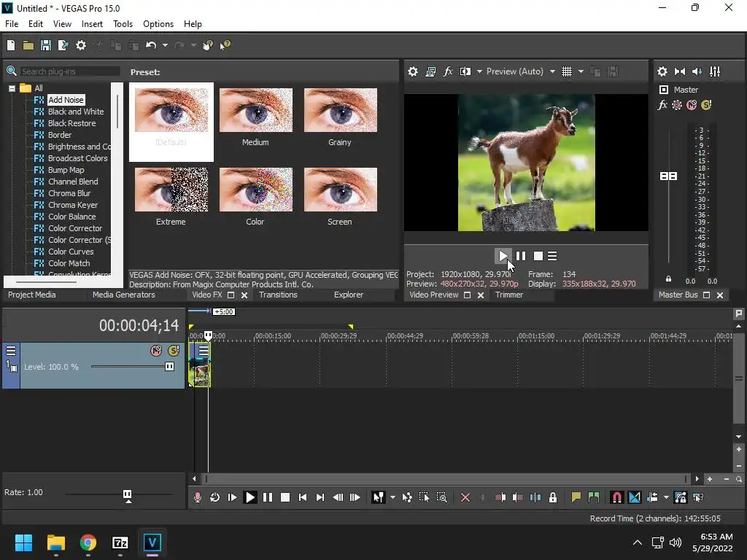Viewport: 747px width, 560px height.
Task: Click the What's This help cursor icon
Action: [x=225, y=45]
